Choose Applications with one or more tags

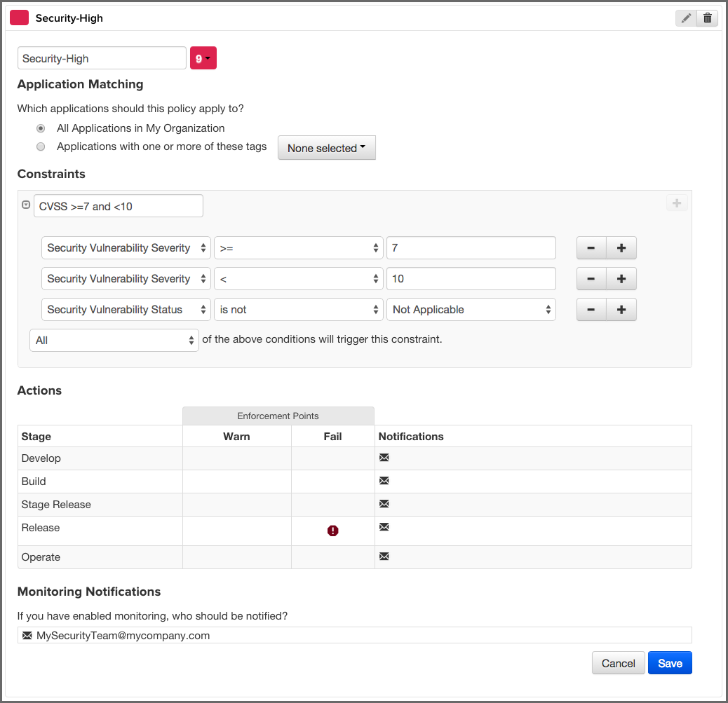pos(41,146)
